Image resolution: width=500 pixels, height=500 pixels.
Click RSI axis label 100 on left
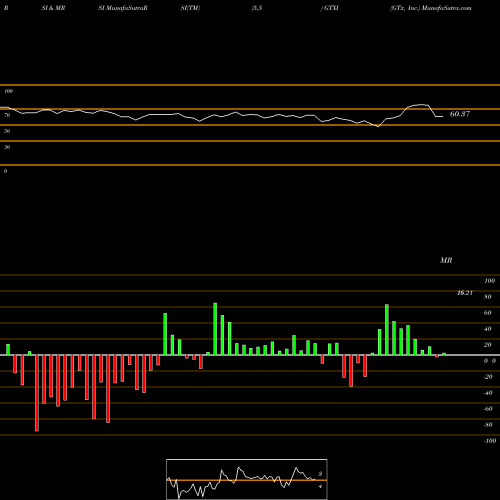coord(8,91)
